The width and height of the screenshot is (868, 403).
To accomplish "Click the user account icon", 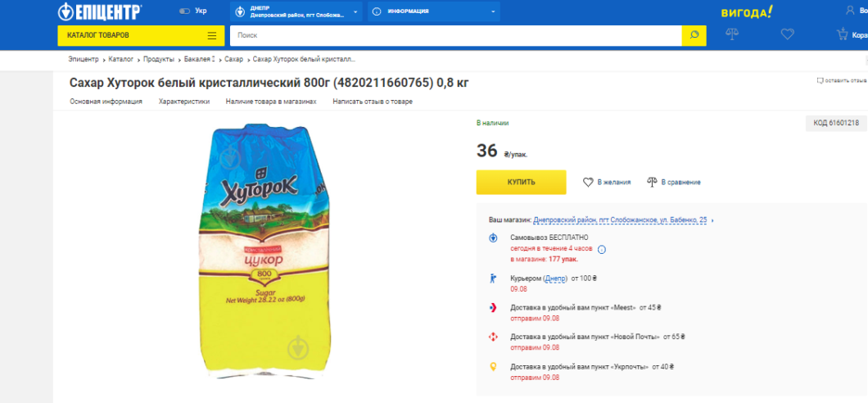I will click(849, 10).
